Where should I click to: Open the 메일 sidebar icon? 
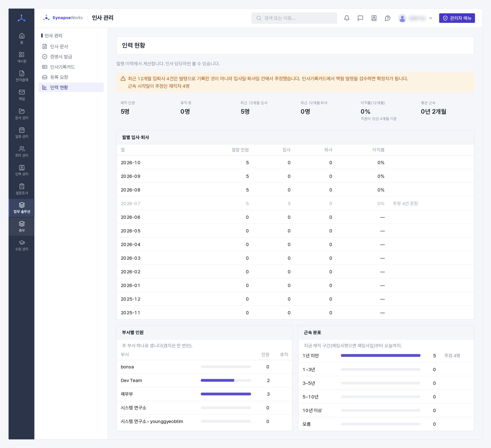pos(22,95)
